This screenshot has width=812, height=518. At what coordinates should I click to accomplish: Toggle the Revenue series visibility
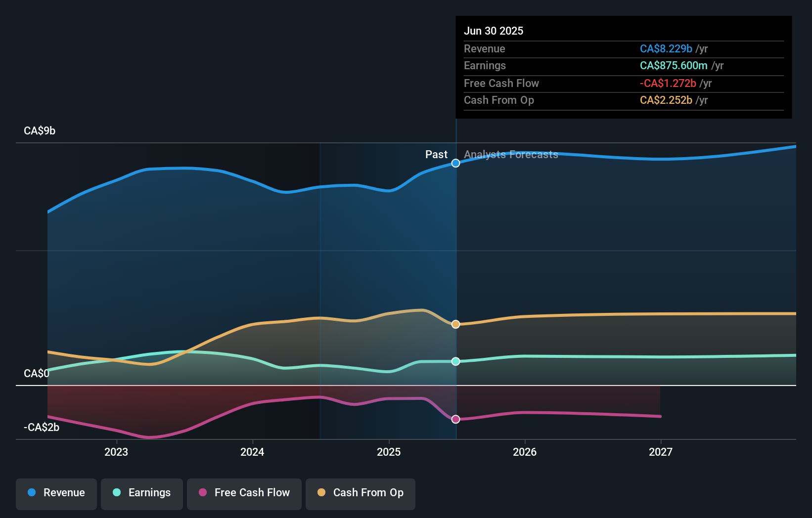56,494
